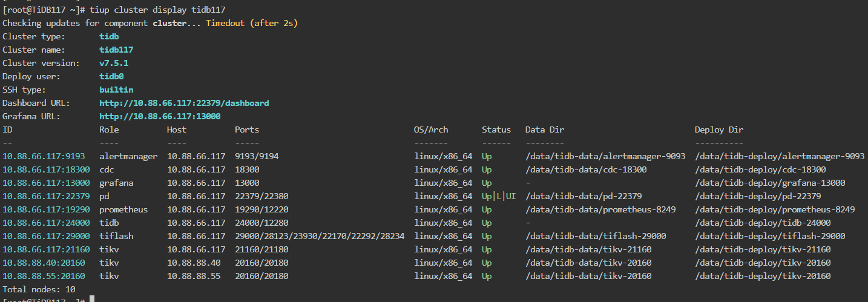Click the ID 10.88.66.117:9193
The image size is (868, 302).
[x=44, y=156]
